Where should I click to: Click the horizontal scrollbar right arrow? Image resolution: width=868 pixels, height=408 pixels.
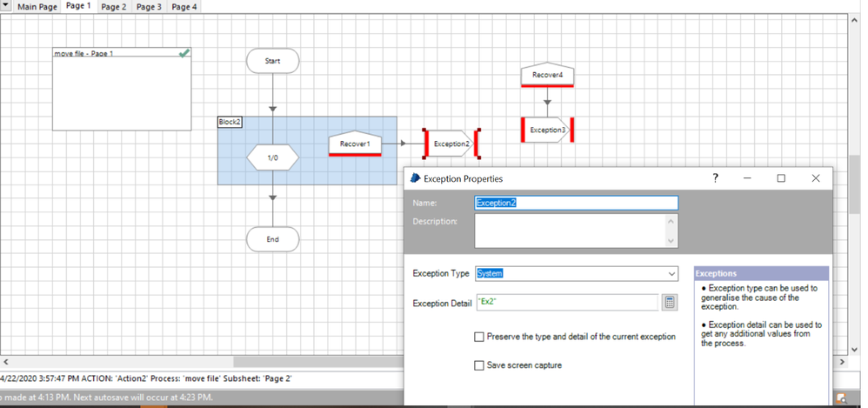coord(842,362)
